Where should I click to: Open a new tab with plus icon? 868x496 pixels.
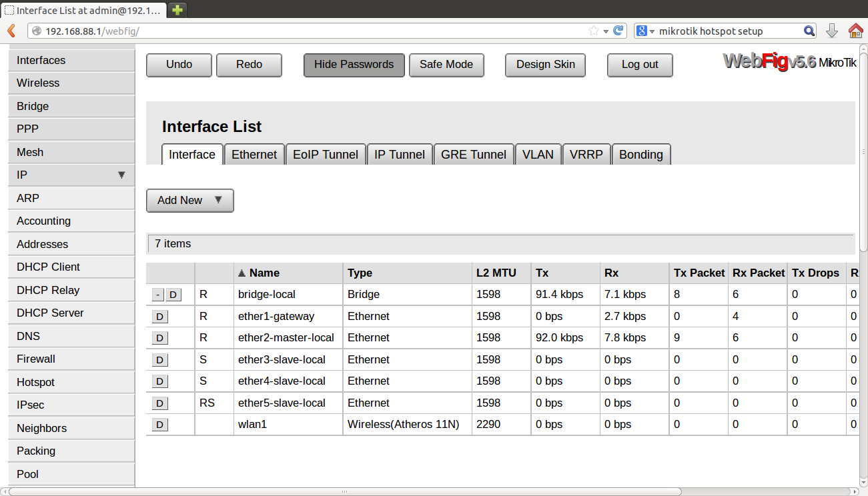click(x=177, y=10)
